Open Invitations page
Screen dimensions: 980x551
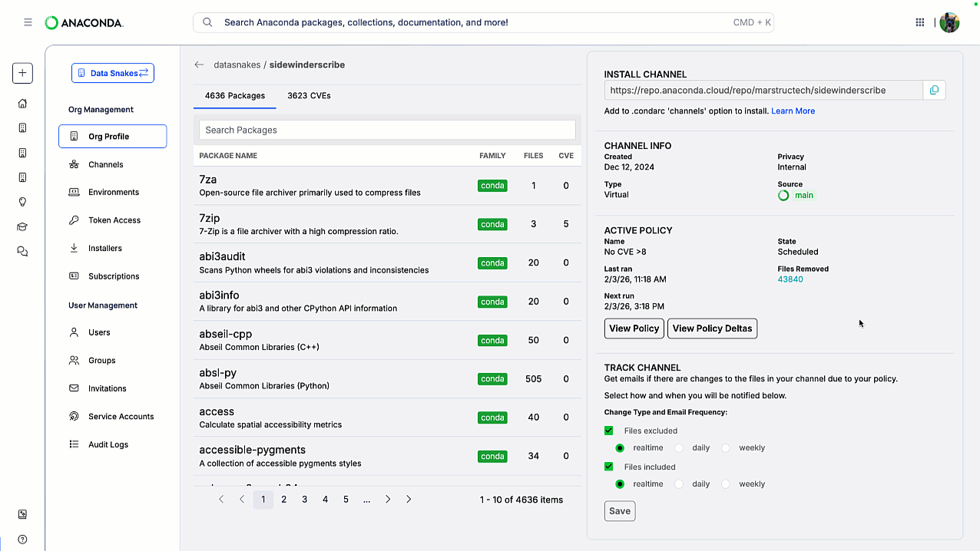click(107, 388)
